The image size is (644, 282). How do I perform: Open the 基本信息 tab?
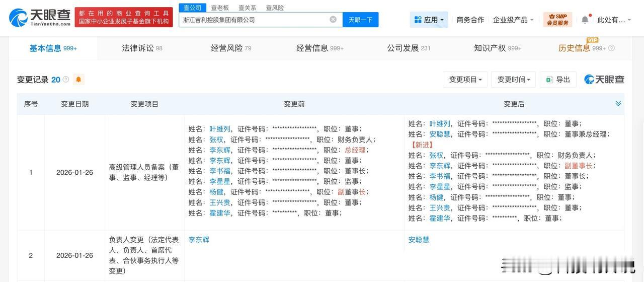pyautogui.click(x=53, y=48)
